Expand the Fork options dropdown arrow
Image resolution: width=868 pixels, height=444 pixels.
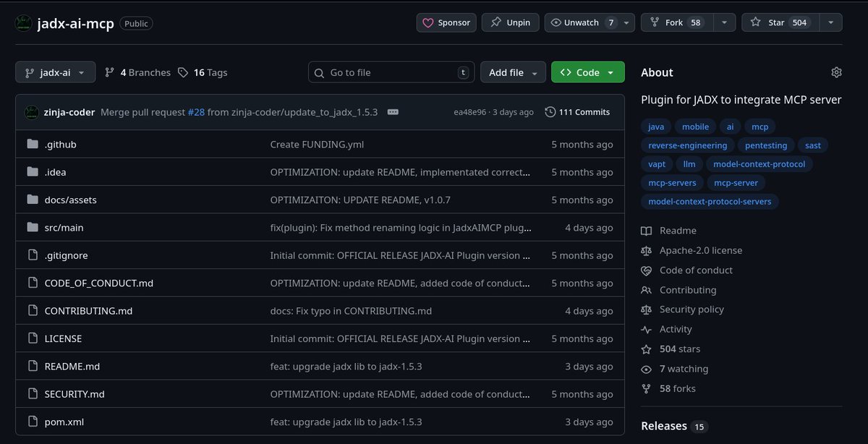726,22
